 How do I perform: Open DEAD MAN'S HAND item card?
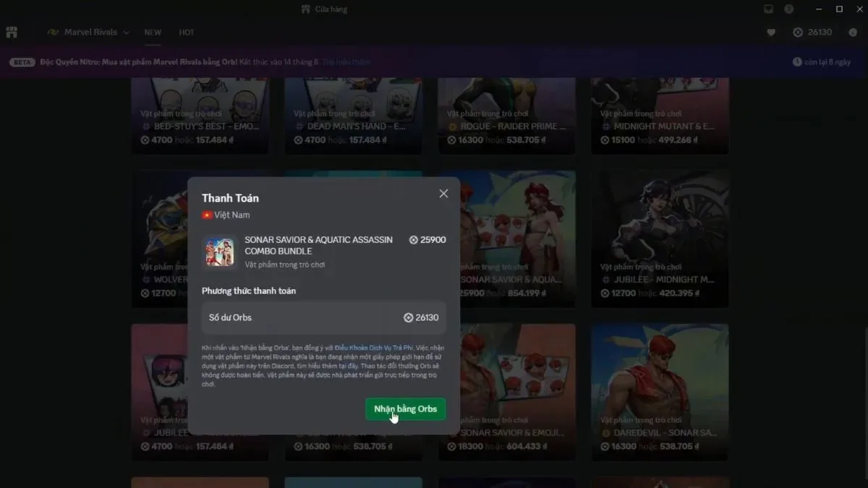(353, 116)
